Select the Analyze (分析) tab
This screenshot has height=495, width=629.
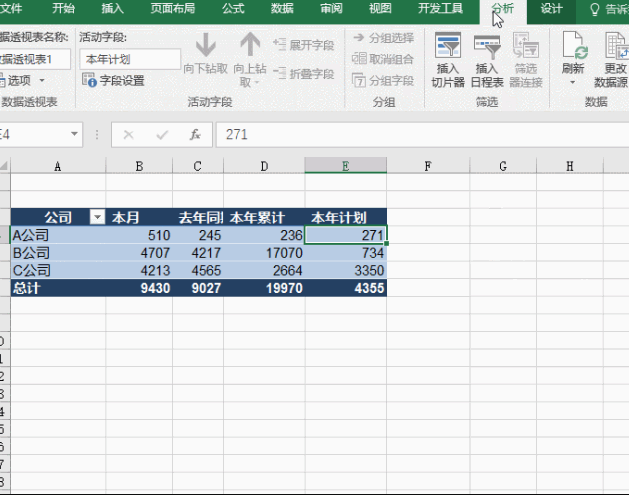(503, 10)
